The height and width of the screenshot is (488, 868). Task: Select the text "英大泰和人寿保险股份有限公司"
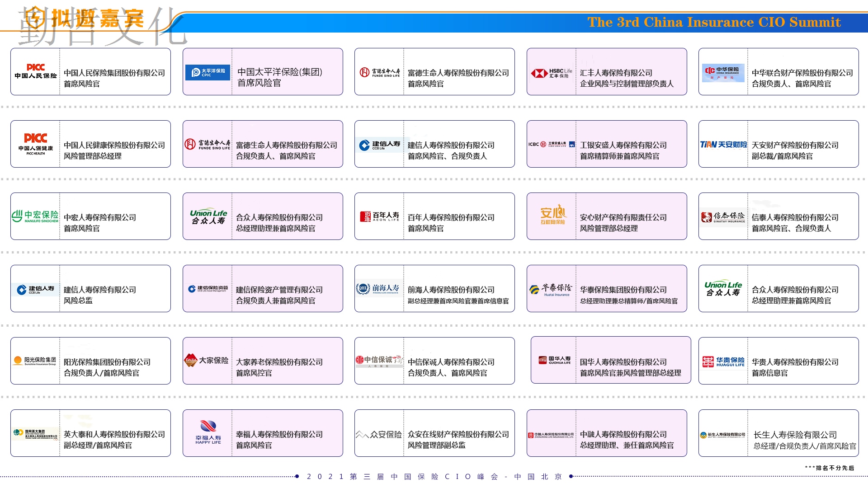(x=114, y=434)
